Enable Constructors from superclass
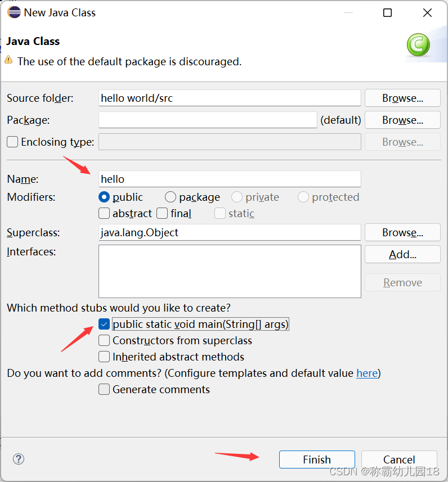Screen dimensions: 448x482 click(x=104, y=340)
